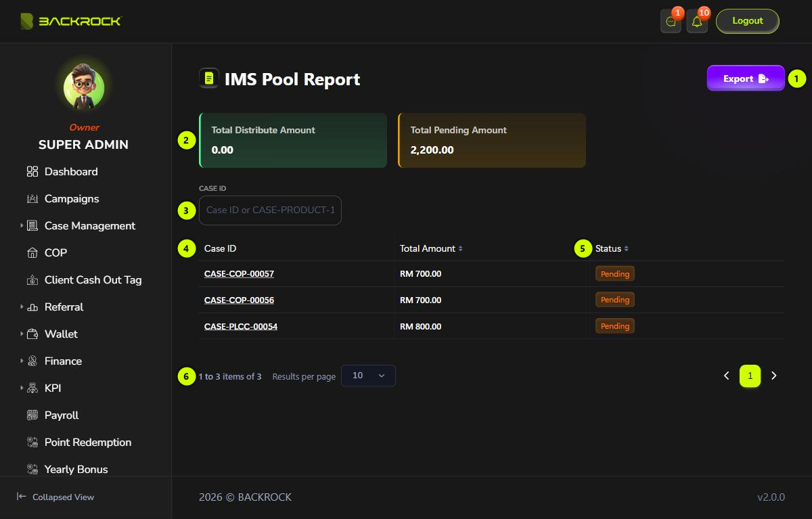
Task: Open case CASE-COP-00056 link
Action: 239,300
